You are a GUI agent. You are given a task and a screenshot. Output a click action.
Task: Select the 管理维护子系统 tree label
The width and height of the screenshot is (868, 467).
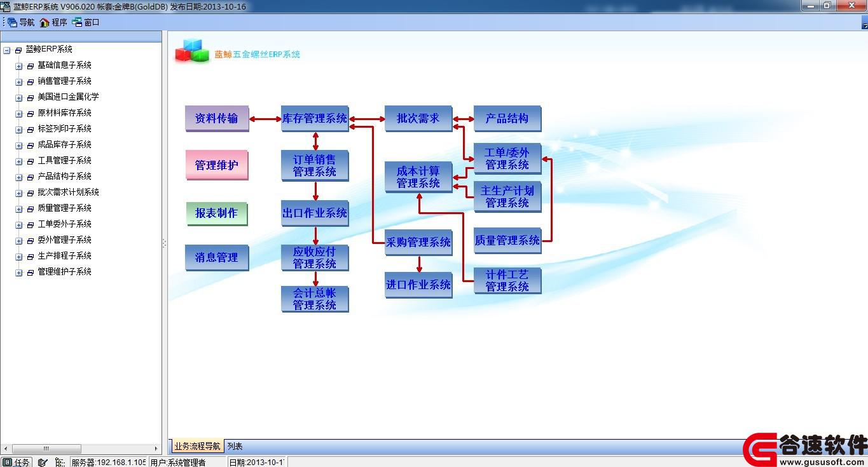(64, 272)
